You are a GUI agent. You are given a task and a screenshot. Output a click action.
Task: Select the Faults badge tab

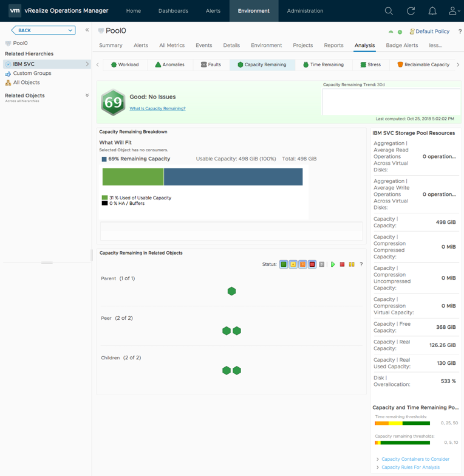tap(211, 64)
